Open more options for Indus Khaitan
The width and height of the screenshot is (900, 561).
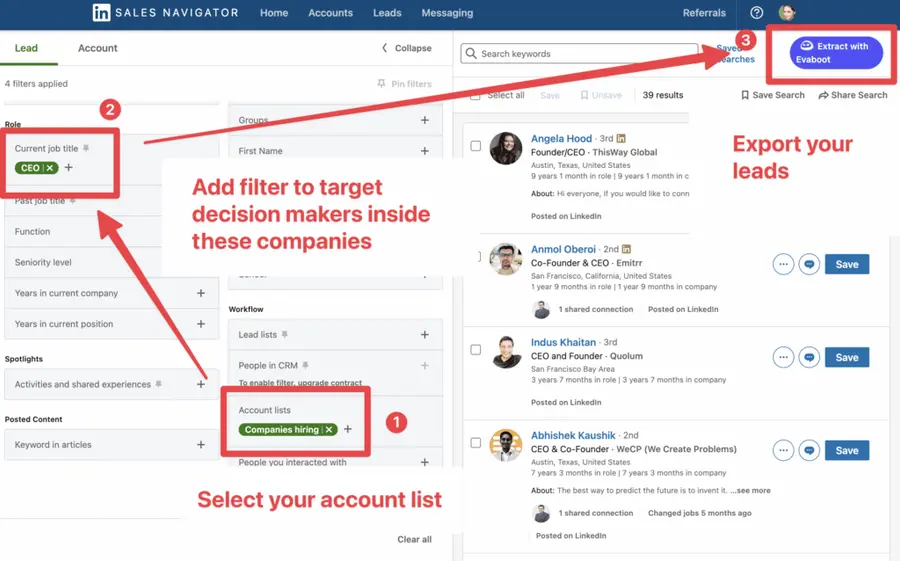coord(783,357)
